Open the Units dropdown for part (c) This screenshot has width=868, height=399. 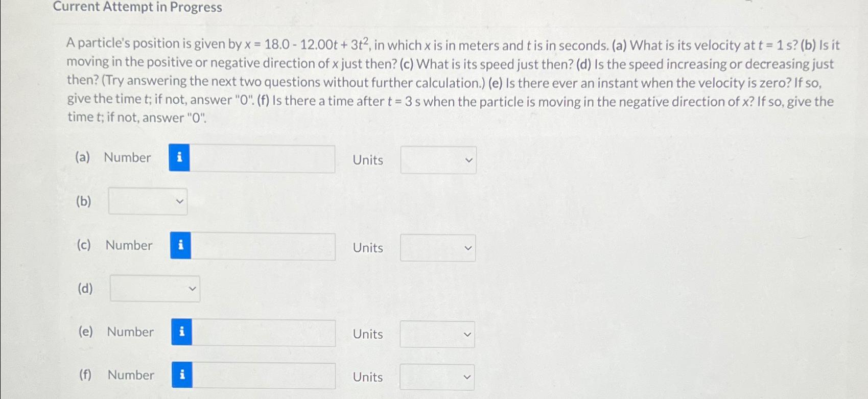437,248
